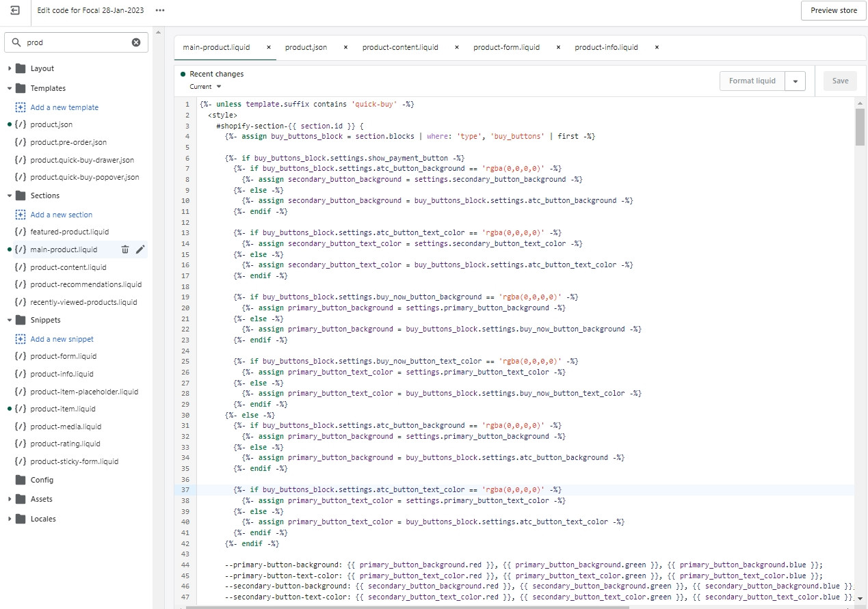Click the add-section plus icon
Viewport: 868px width, 609px height.
pos(21,215)
